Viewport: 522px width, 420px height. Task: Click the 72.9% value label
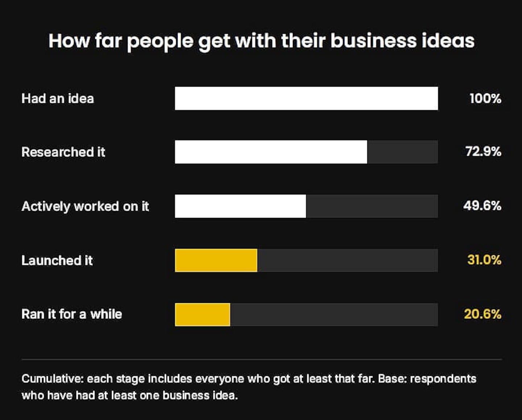[x=483, y=151]
